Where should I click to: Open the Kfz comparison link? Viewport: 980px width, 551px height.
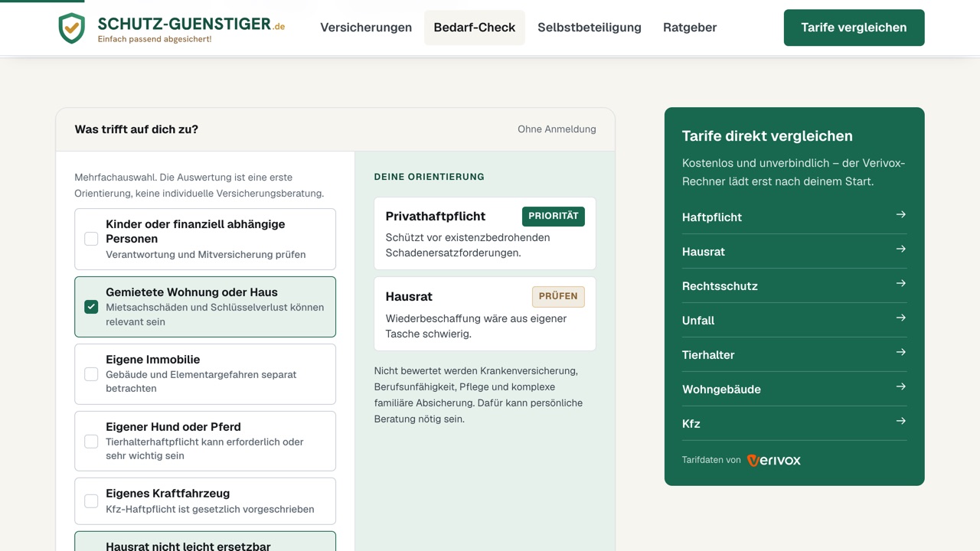coord(794,424)
